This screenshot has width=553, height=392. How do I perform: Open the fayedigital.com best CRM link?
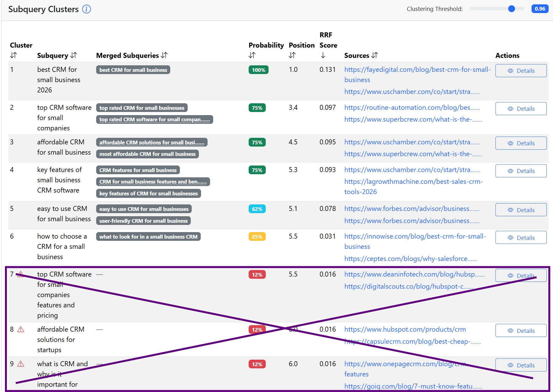[417, 70]
